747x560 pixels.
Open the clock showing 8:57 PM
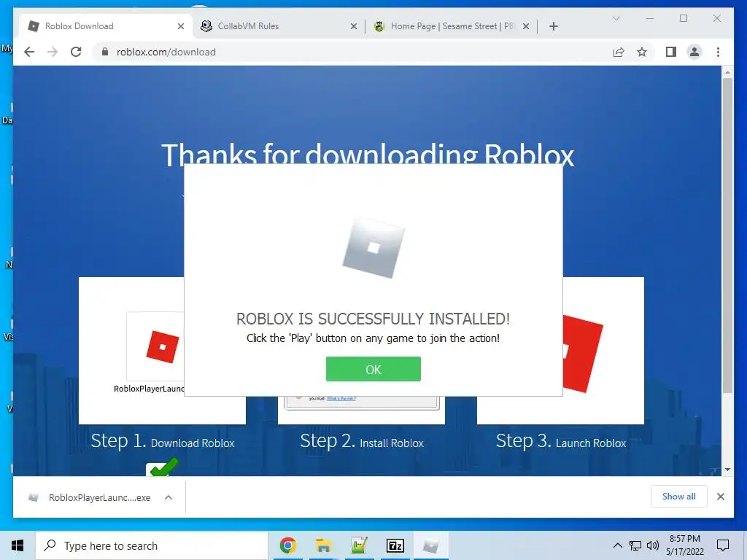pyautogui.click(x=684, y=545)
